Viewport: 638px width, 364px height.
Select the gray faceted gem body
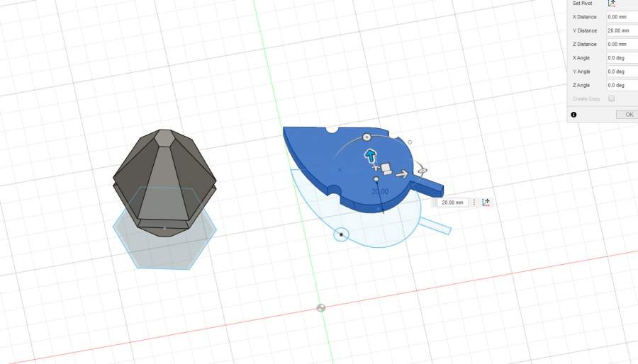point(164,183)
